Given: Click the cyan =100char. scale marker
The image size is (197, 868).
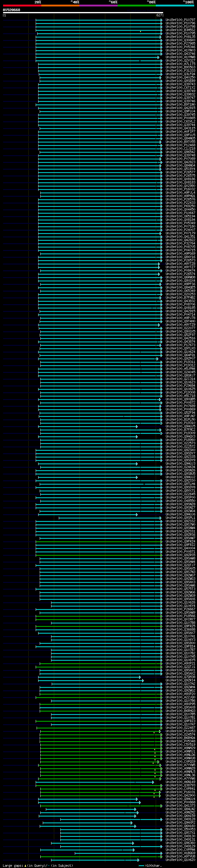Looking at the screenshot, I should pyautogui.click(x=141, y=866).
